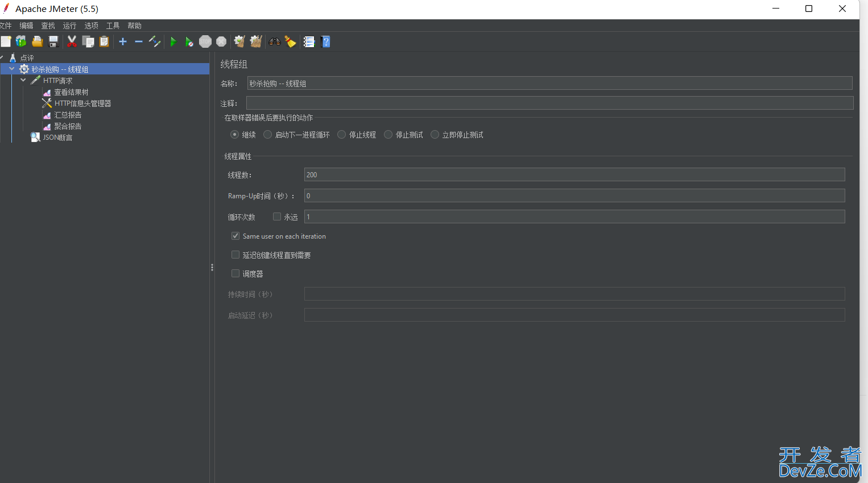
Task: Click the gear icon of 秒杀抢购 thread group
Action: [24, 69]
